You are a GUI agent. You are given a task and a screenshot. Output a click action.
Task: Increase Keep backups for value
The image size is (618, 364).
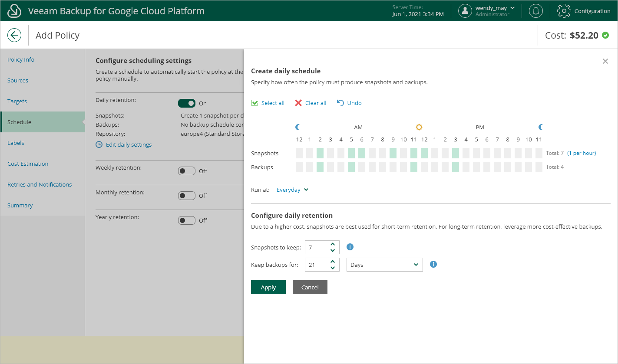coord(333,262)
